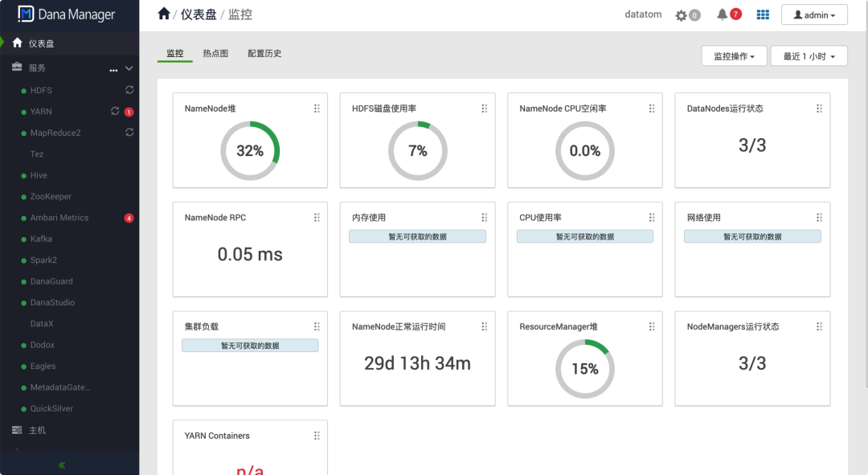Open the 监控操作 dropdown
This screenshot has height=475, width=868.
point(734,56)
